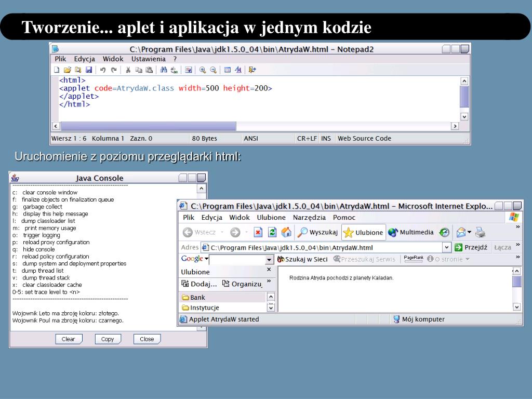Expand the IE standard toolbar overflow chevron
This screenshot has width=532, height=399.
(x=518, y=227)
